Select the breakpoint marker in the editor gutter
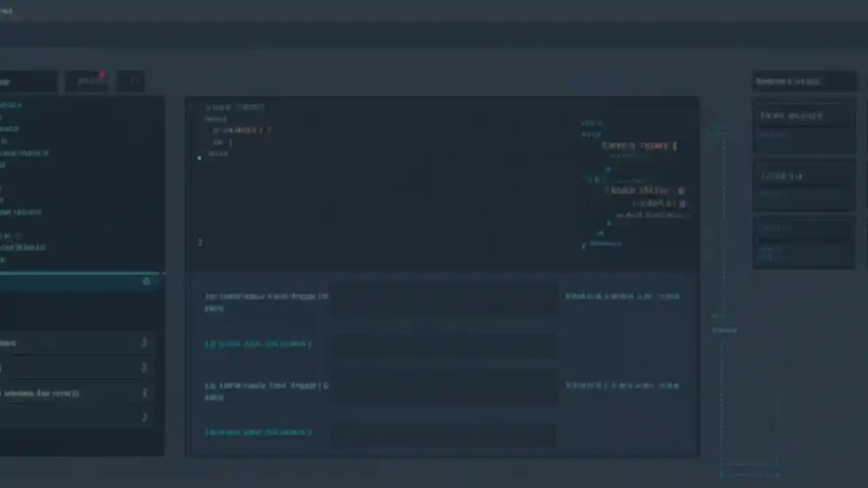The image size is (868, 488). 199,157
